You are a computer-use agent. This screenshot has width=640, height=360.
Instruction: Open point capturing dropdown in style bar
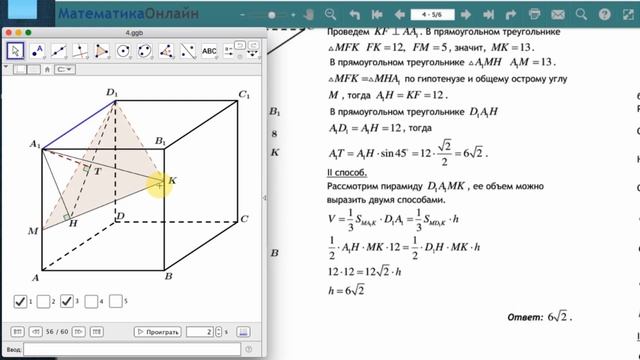(64, 69)
